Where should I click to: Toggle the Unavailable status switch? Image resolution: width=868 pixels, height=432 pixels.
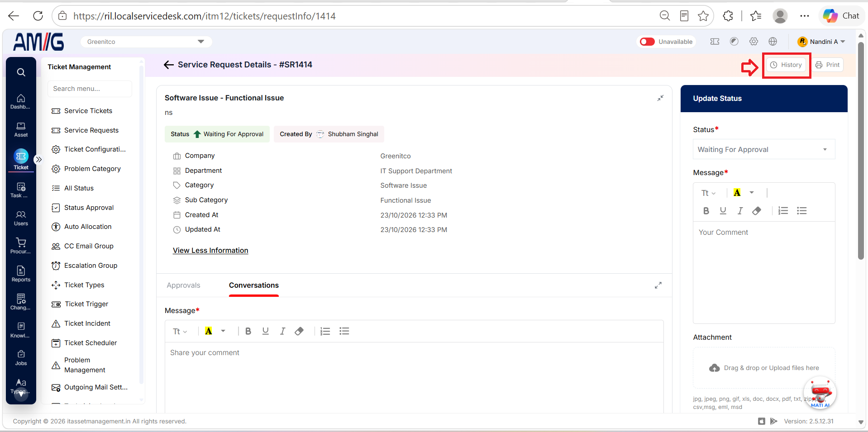coord(647,42)
